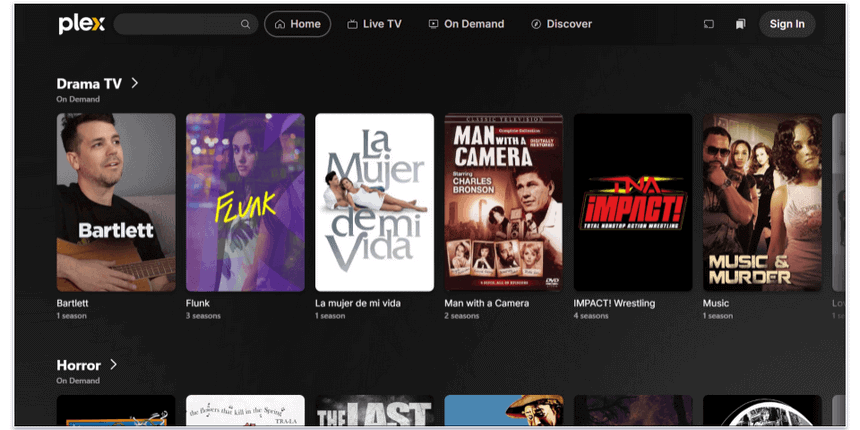860x430 pixels.
Task: Click the Discover compass icon
Action: point(536,24)
